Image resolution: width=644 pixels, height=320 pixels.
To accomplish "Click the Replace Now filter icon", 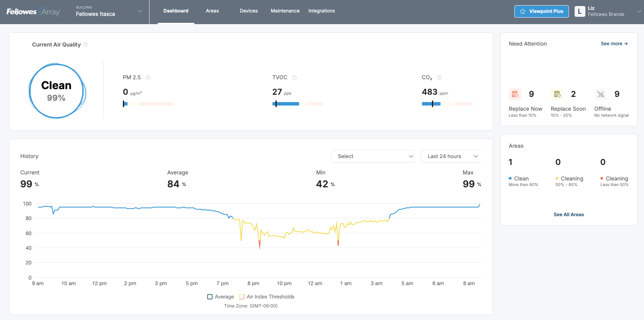I will [515, 94].
